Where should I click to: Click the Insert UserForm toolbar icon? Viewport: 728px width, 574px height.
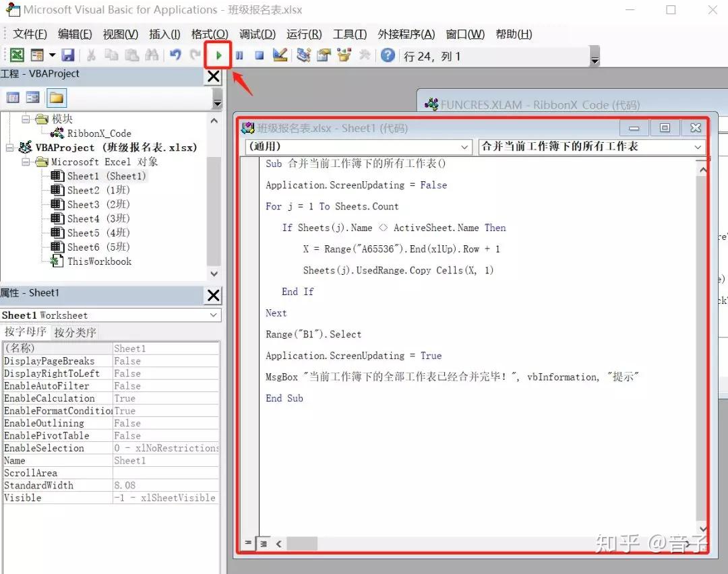37,55
